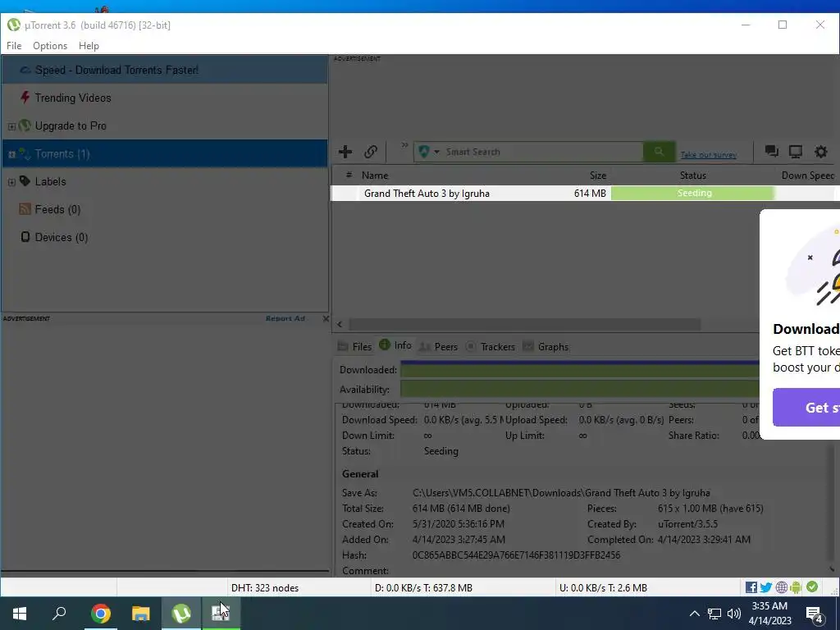Switch to the Files tab

tap(354, 347)
